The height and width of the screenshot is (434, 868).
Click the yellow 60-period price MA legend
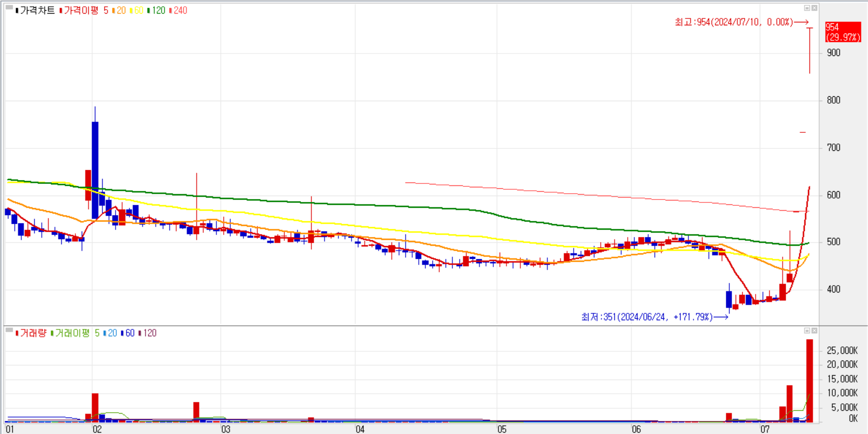click(137, 10)
